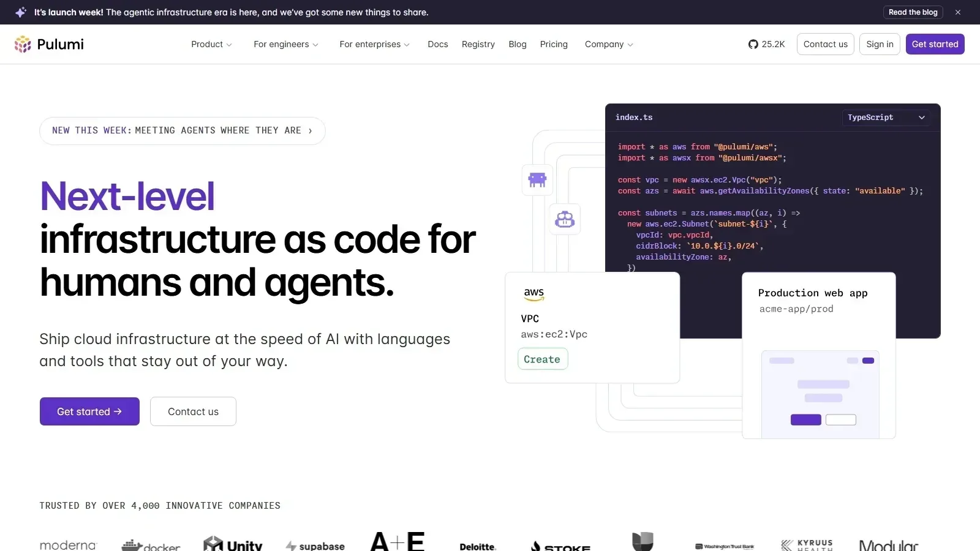Expand the For enterprises menu

click(x=374, y=44)
